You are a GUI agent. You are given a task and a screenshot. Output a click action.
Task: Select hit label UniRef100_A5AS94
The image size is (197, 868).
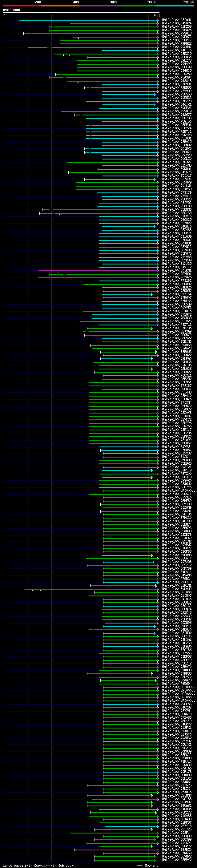(x=176, y=78)
